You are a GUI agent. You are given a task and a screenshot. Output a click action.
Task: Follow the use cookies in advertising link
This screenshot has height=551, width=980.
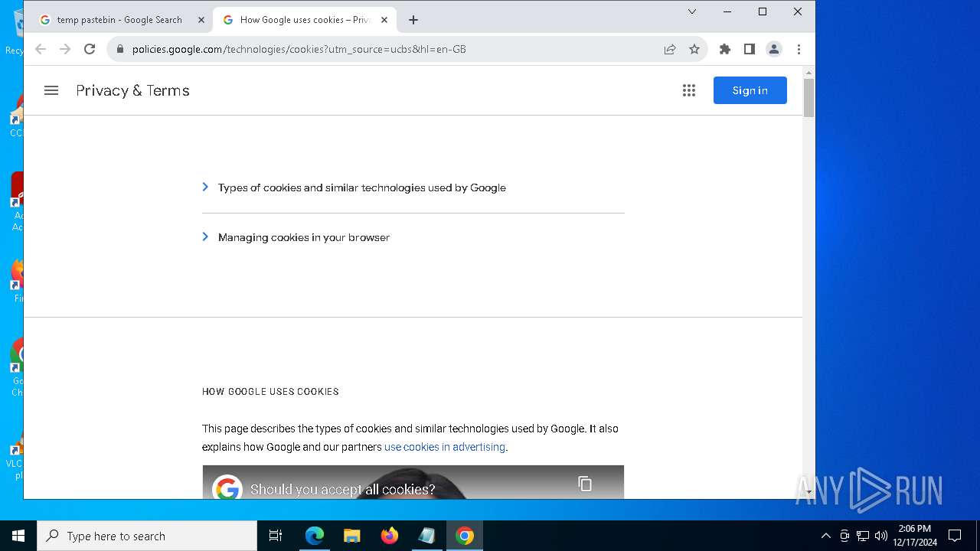445,447
